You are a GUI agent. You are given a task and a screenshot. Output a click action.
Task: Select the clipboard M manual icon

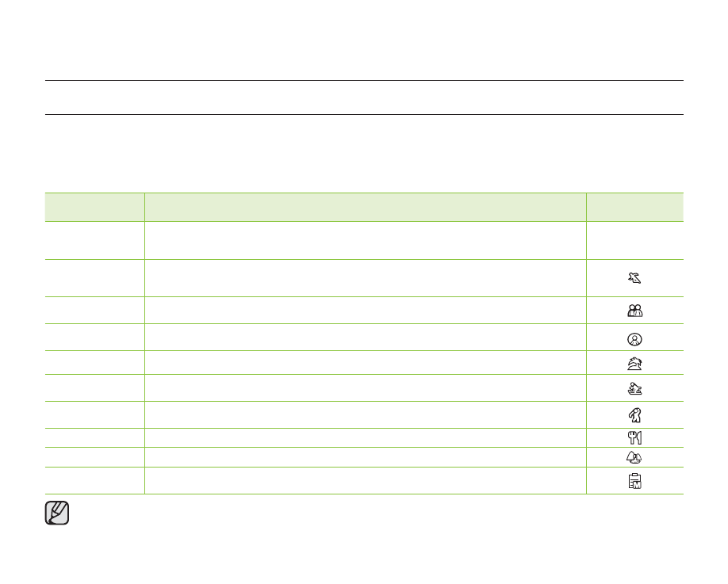pos(634,481)
